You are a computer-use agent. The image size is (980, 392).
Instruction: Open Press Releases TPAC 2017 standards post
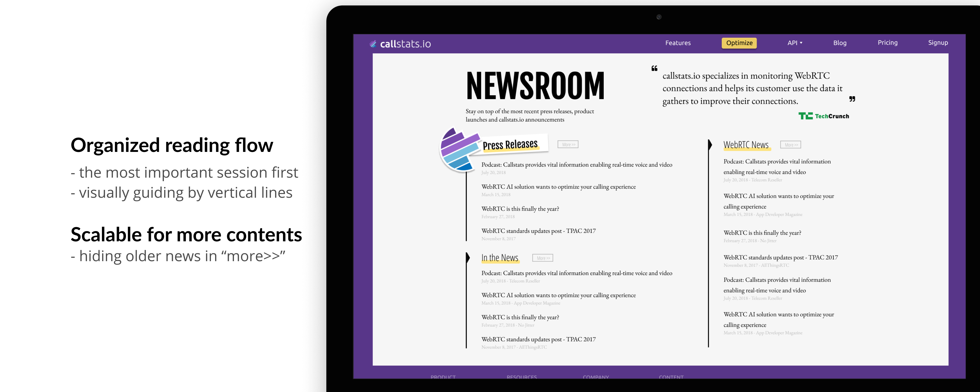538,231
